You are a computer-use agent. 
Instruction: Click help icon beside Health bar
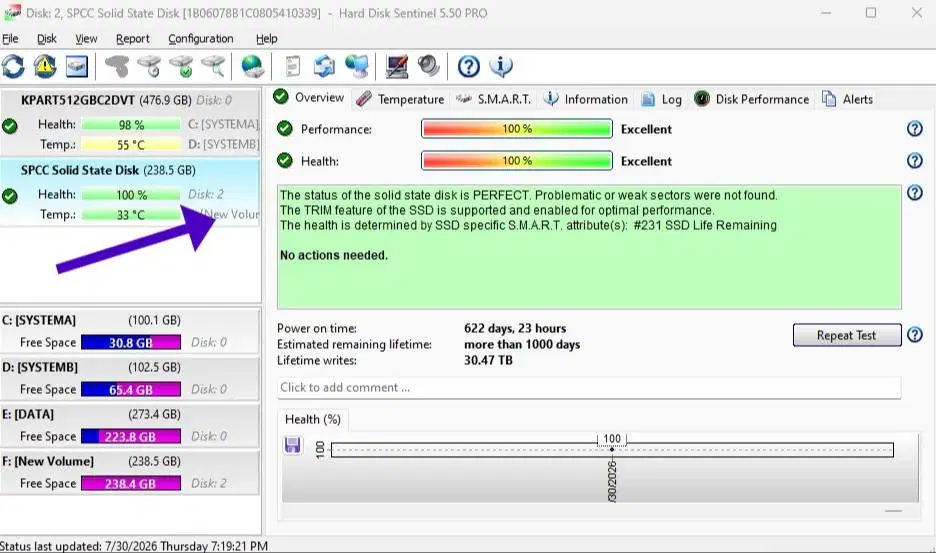coord(915,161)
